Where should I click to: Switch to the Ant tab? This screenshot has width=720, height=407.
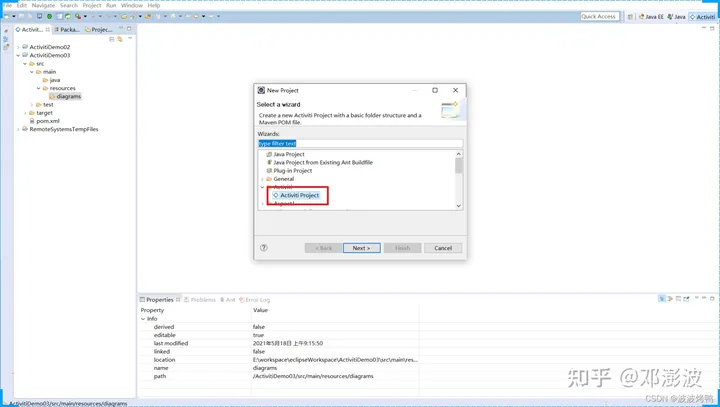pos(227,300)
